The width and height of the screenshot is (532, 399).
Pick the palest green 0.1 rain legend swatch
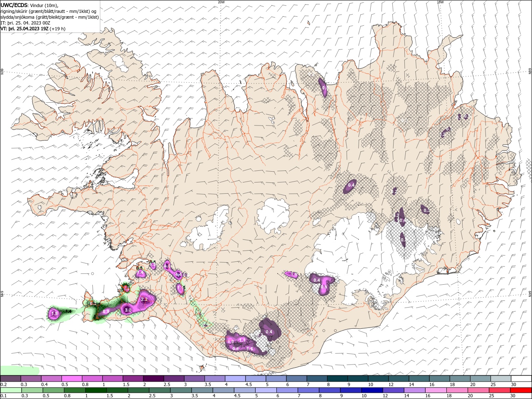click(10, 390)
